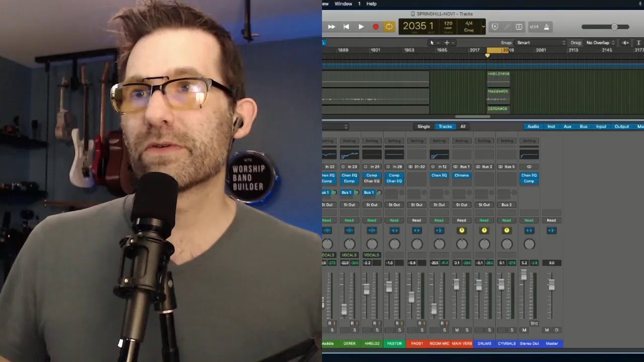Fast forward the playhead

point(332,27)
